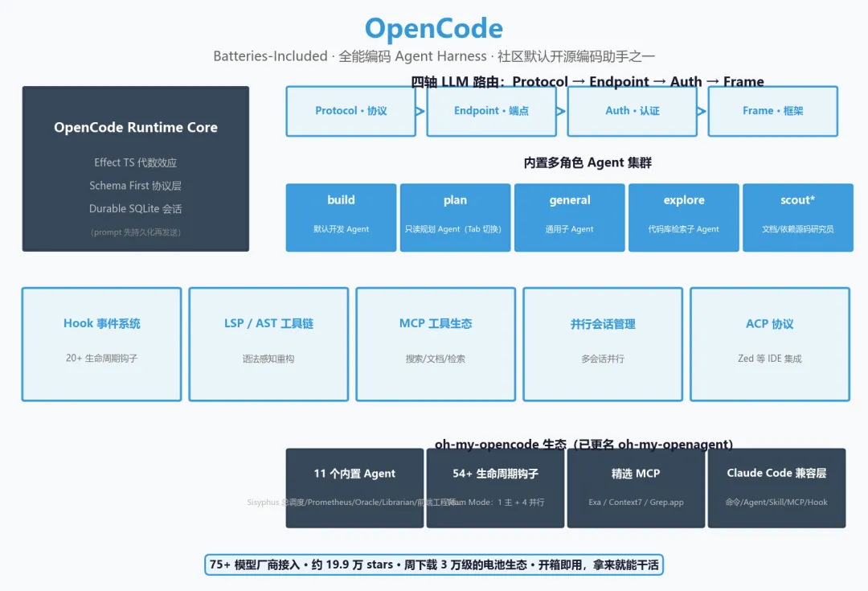Viewport: 868px width, 591px height.
Task: Click the Batteries-Included subtitle line
Action: tap(434, 56)
